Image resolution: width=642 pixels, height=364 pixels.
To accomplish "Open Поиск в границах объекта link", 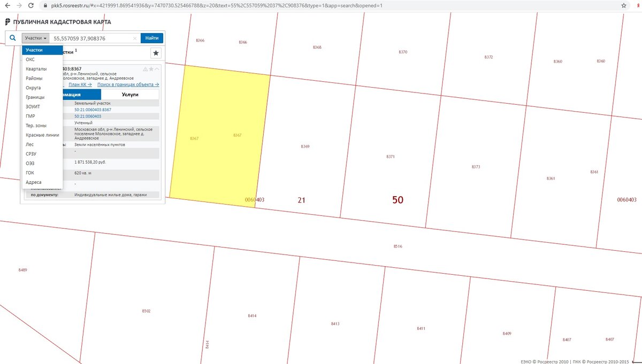I will click(x=128, y=84).
